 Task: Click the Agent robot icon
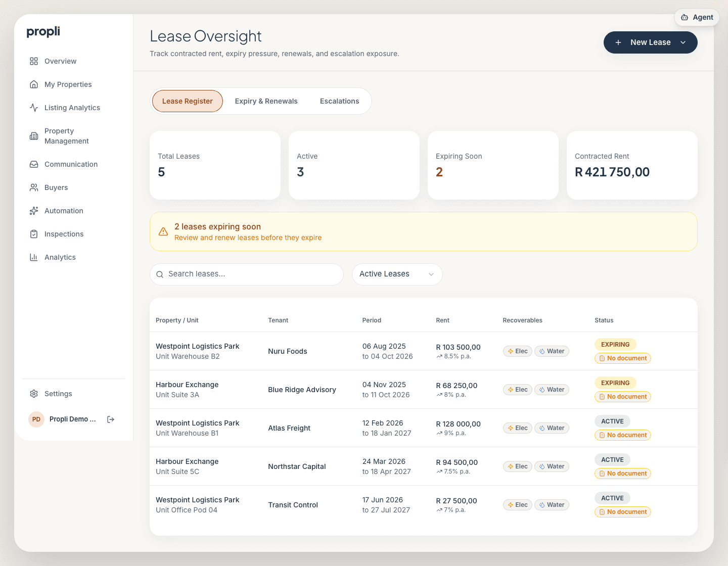685,17
